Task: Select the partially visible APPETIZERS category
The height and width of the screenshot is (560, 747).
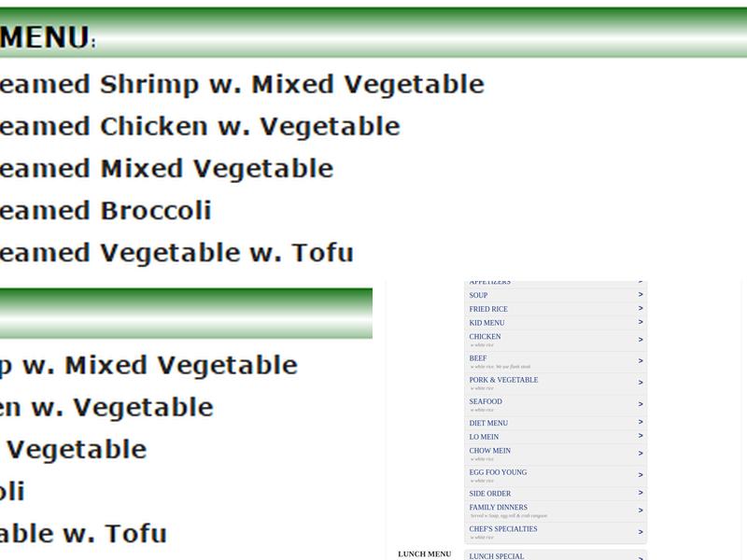Action: (489, 282)
